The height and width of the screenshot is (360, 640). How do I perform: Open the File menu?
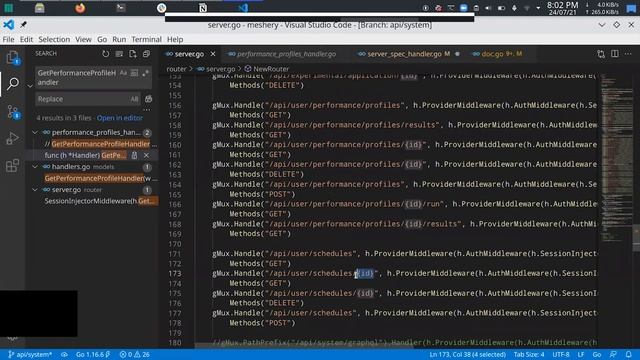coord(8,39)
